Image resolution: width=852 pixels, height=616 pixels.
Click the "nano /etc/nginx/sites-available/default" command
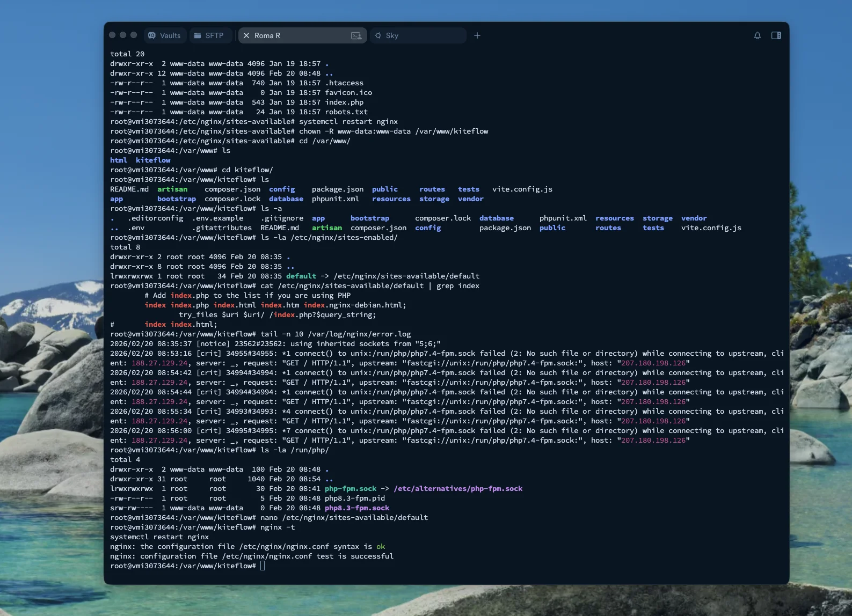coord(344,517)
